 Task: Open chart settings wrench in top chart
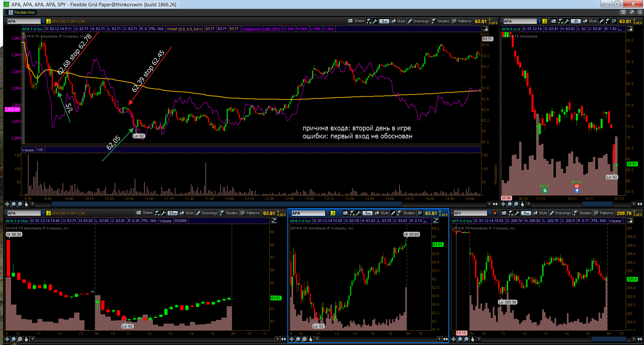tap(375, 21)
